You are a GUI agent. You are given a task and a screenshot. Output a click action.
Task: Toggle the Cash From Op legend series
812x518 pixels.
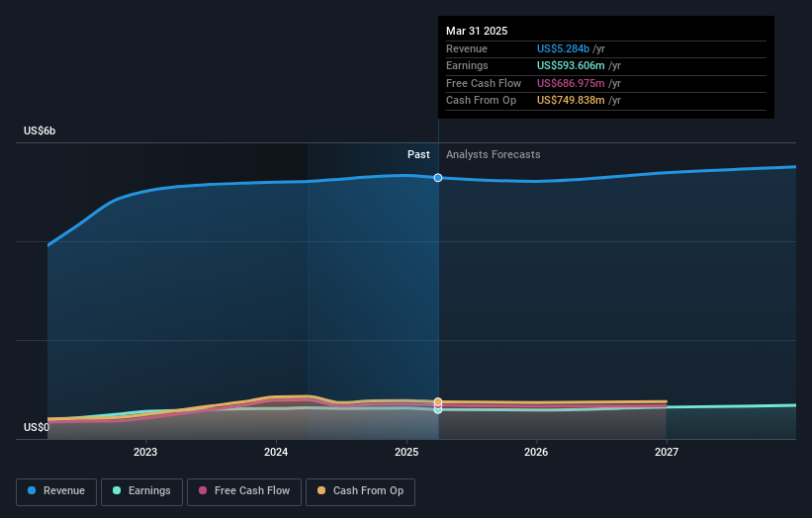point(360,491)
